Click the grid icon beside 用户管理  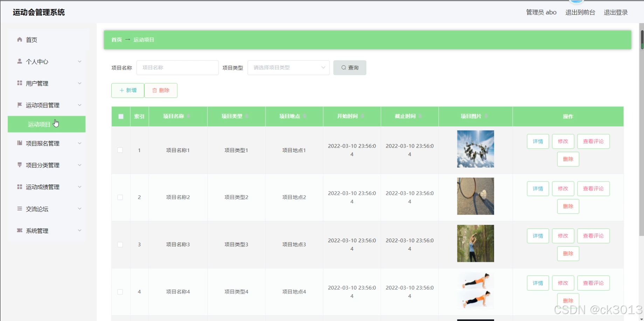tap(20, 83)
